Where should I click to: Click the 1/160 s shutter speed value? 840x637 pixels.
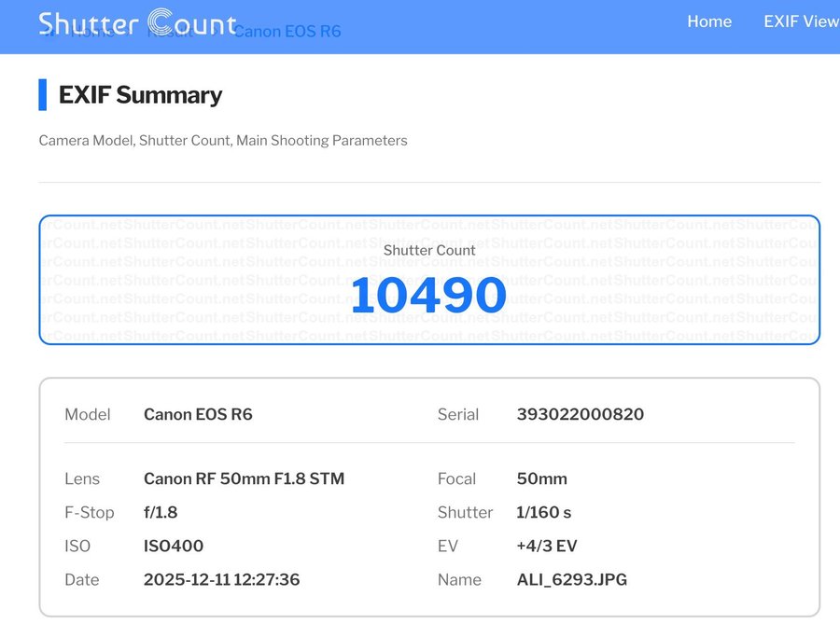[x=543, y=512]
